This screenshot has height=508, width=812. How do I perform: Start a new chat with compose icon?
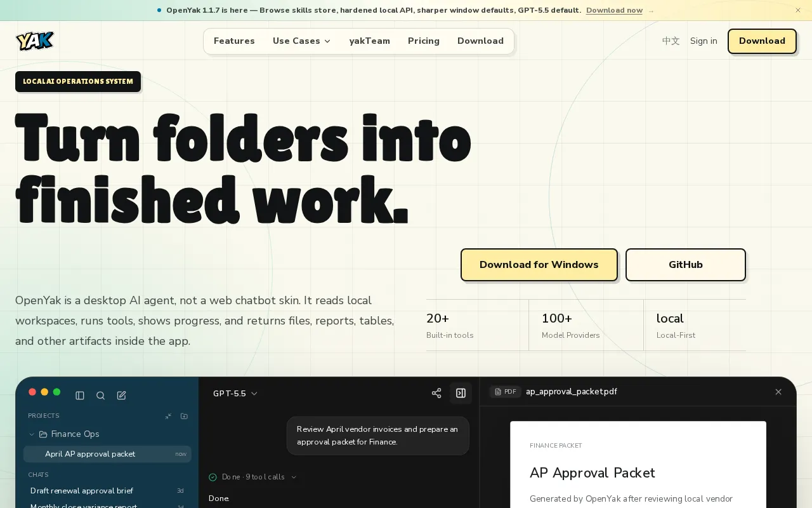122,395
